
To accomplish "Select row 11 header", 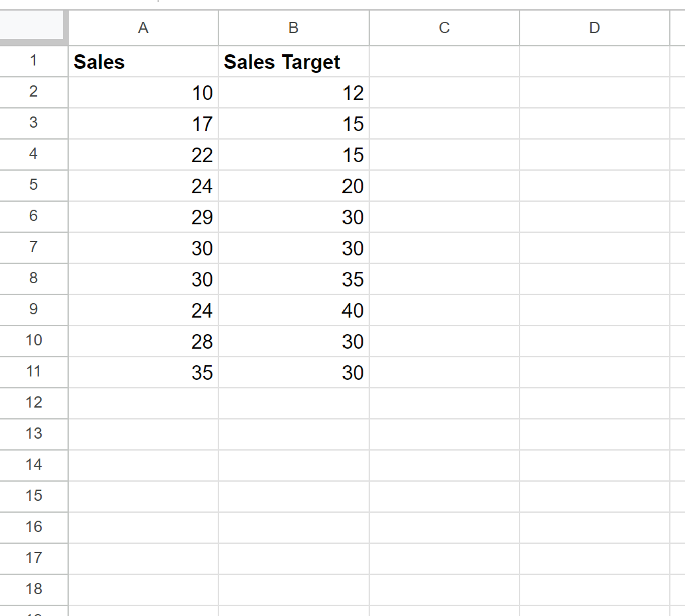I will click(x=34, y=372).
